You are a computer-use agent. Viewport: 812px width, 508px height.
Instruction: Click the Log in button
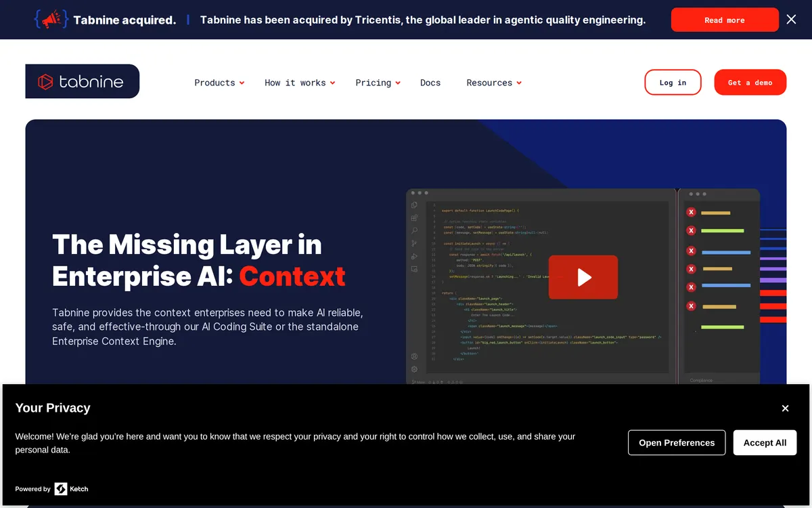click(673, 82)
